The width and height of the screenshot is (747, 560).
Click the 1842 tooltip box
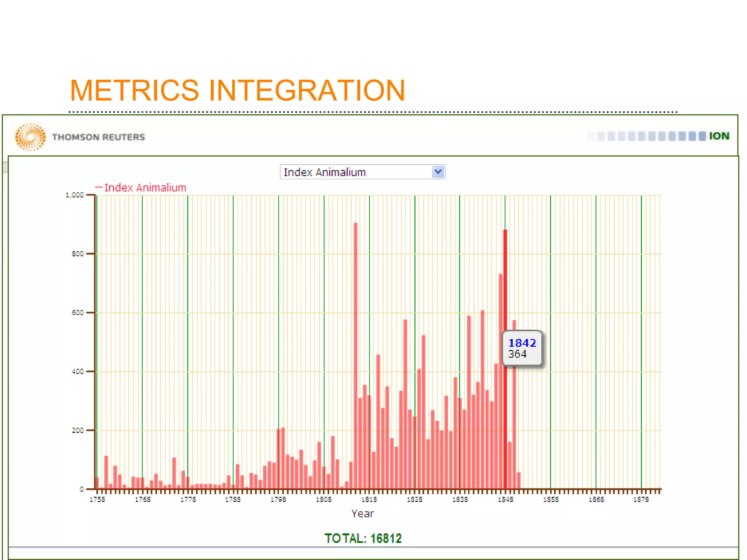tap(522, 348)
